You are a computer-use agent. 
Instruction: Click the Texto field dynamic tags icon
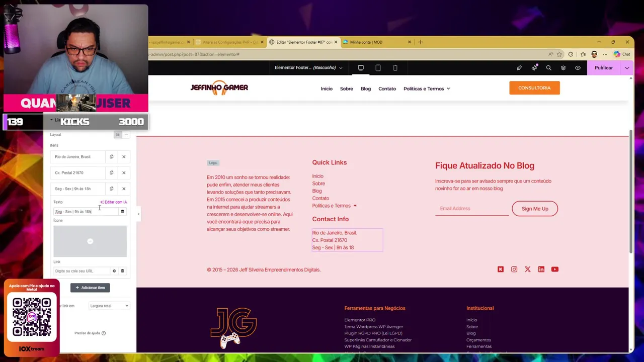(x=122, y=212)
